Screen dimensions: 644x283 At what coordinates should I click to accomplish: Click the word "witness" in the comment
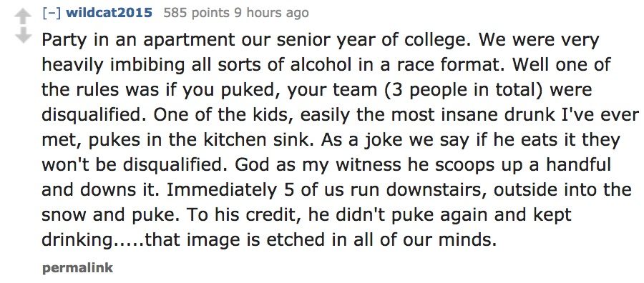coord(368,165)
